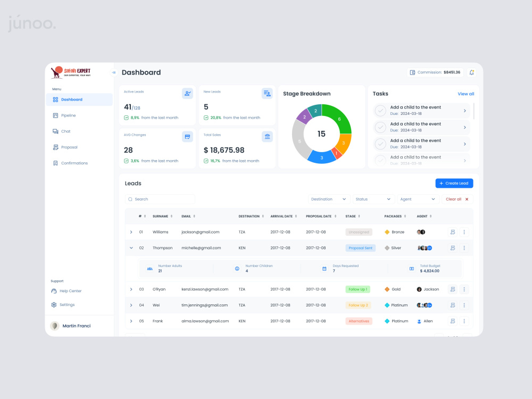The height and width of the screenshot is (399, 532).
Task: Click the search magnifier icon
Action: point(130,199)
